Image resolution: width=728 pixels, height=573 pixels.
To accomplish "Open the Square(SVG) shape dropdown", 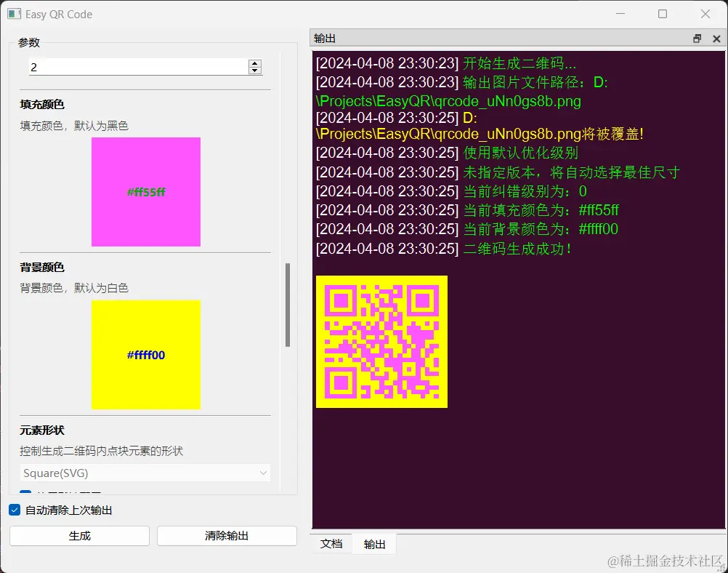I will [x=145, y=473].
